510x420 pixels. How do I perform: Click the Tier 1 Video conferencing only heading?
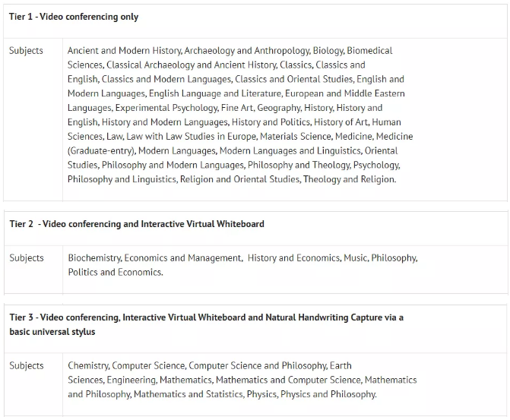click(x=74, y=17)
